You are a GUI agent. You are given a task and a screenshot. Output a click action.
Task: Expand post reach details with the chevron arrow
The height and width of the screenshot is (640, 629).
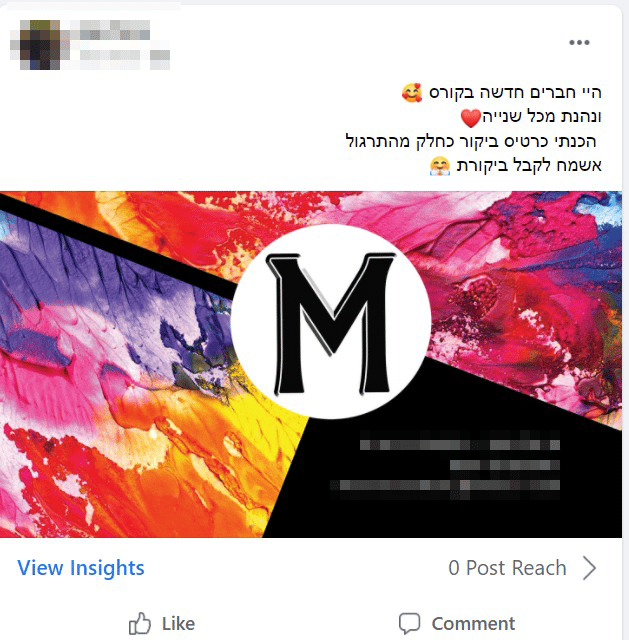coord(589,568)
